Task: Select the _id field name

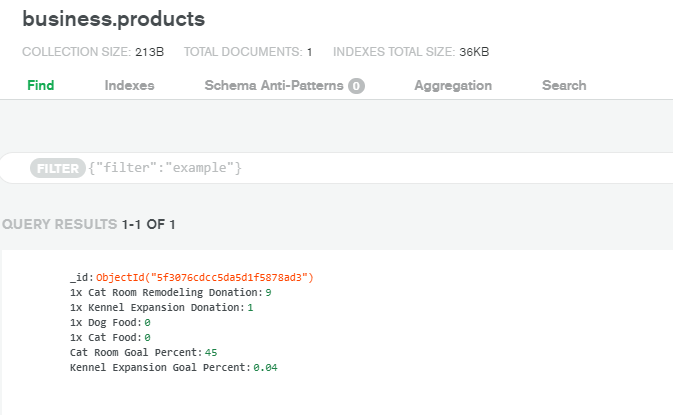Action: click(80, 277)
